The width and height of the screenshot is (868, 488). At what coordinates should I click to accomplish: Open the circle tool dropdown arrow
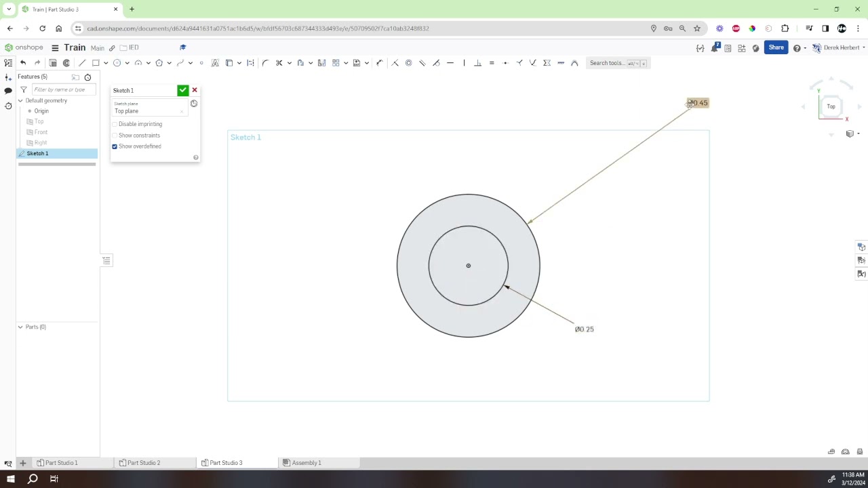pos(127,63)
